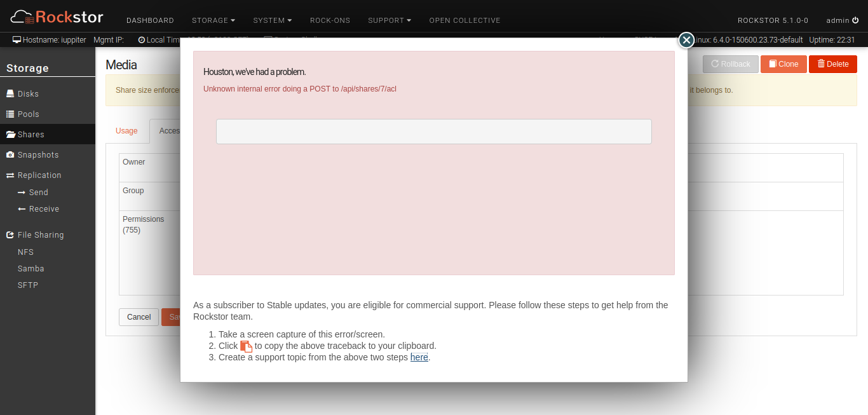The height and width of the screenshot is (415, 868).
Task: Click the empty traceback text box
Action: coord(433,132)
